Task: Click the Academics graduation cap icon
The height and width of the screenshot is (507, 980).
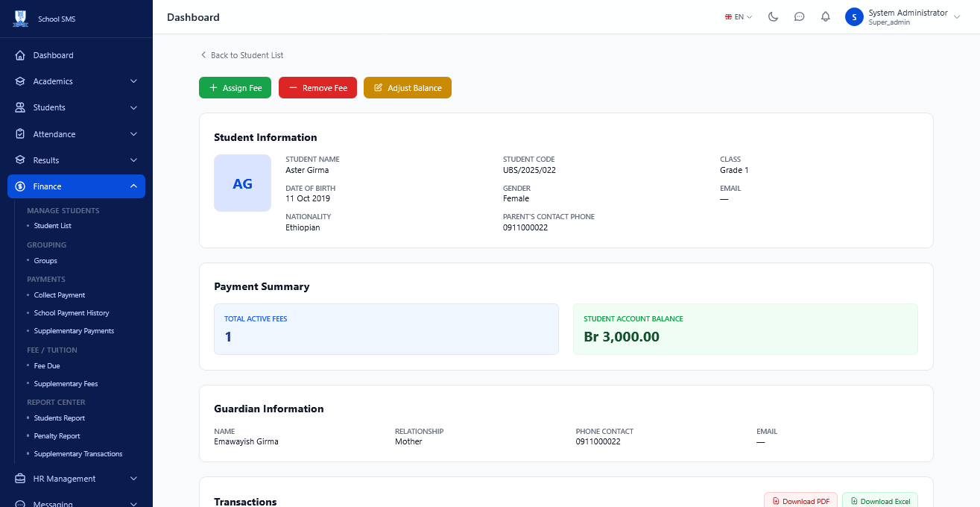Action: (20, 81)
